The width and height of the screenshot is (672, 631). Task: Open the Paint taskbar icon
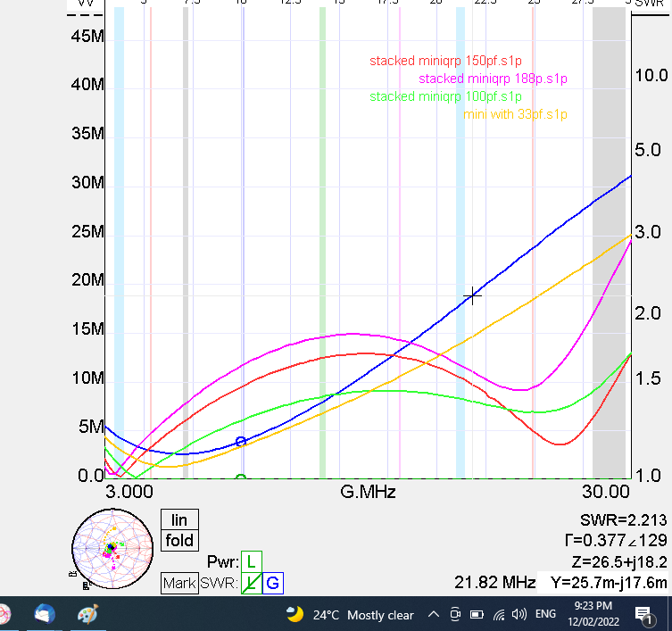coord(87,614)
